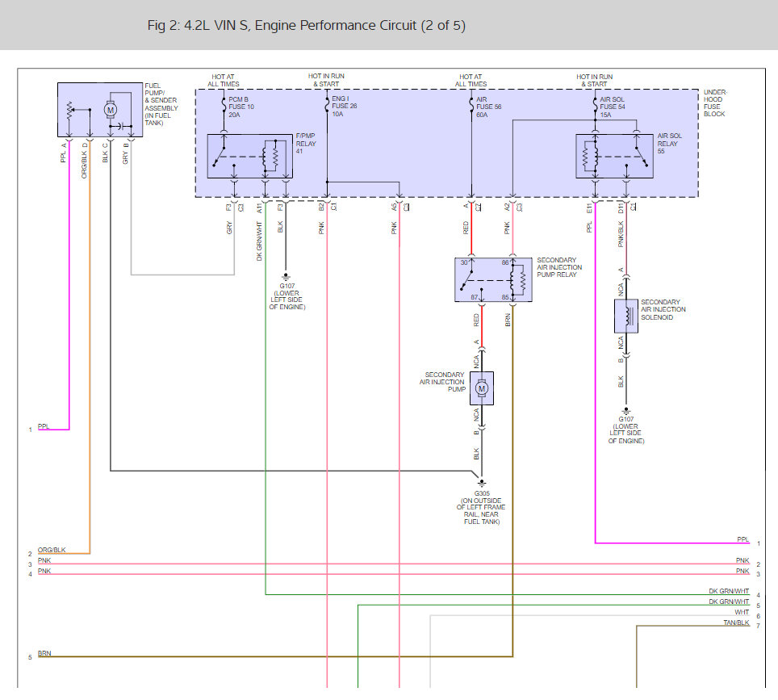Click the BRN wire label at left edge

[x=44, y=654]
